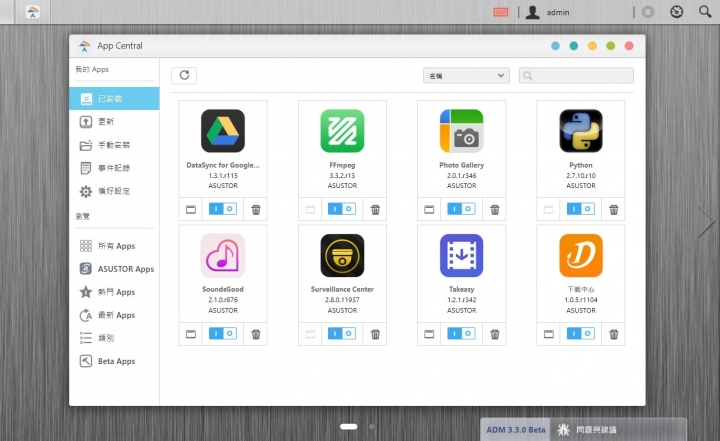Click the Surveillance Center app name

pyautogui.click(x=342, y=289)
